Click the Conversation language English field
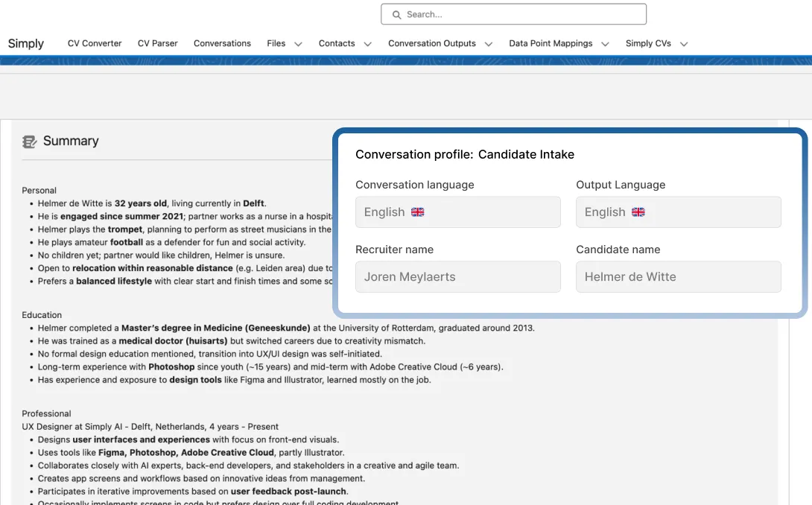812x505 pixels. 458,212
